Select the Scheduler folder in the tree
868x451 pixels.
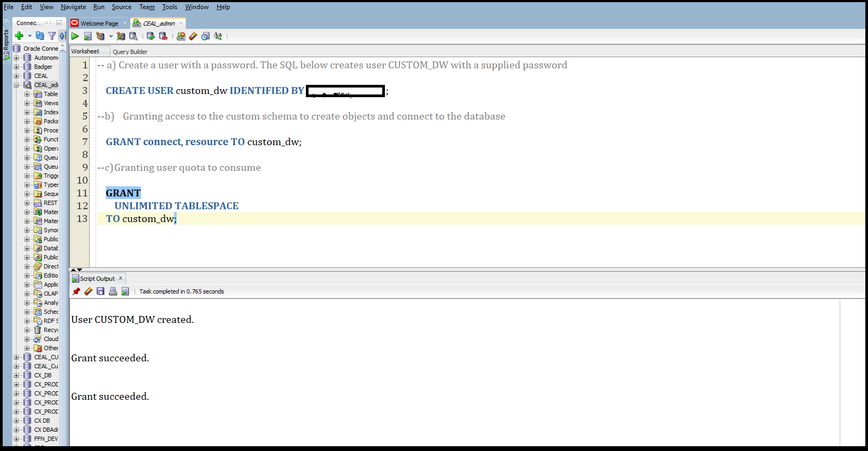click(x=46, y=312)
